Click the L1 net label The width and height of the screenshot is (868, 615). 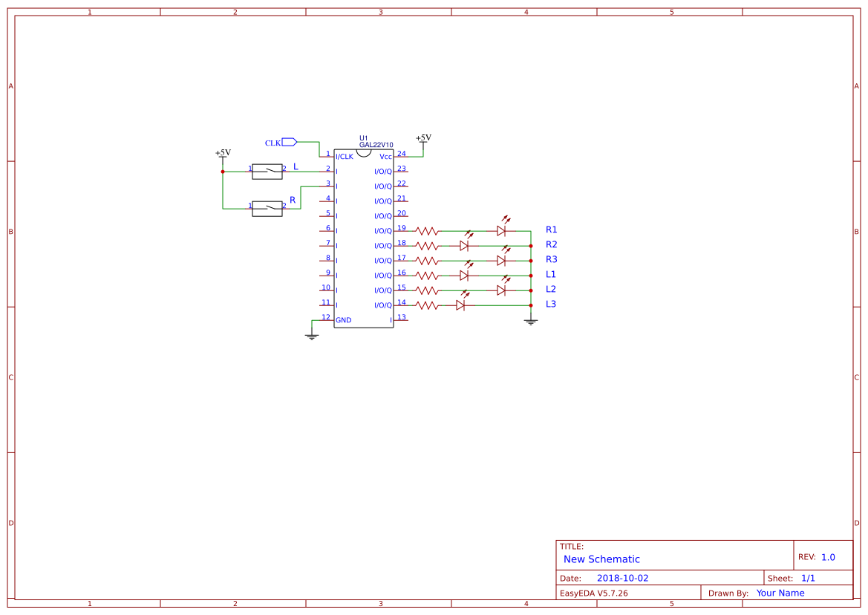(551, 275)
